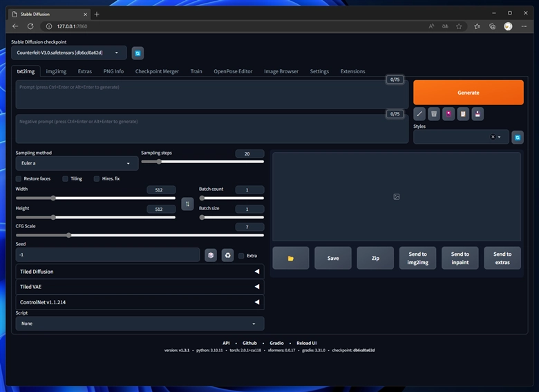Open the Stable Diffusion checkpoint dropdown
Image resolution: width=539 pixels, height=392 pixels.
click(68, 53)
